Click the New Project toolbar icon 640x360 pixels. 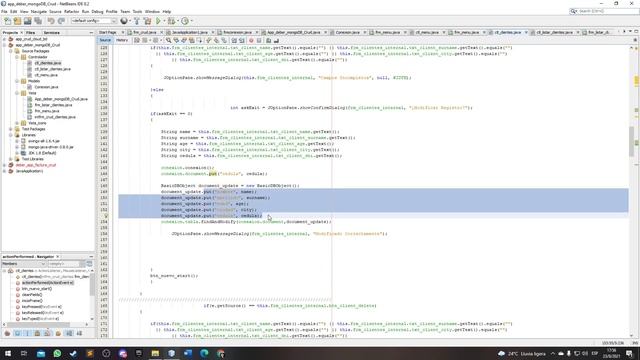tap(17, 21)
